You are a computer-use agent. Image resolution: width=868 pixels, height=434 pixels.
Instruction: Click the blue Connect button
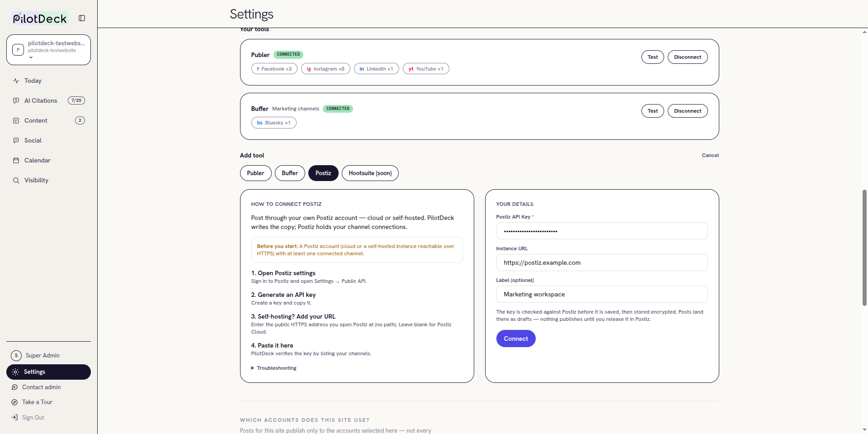pyautogui.click(x=516, y=339)
